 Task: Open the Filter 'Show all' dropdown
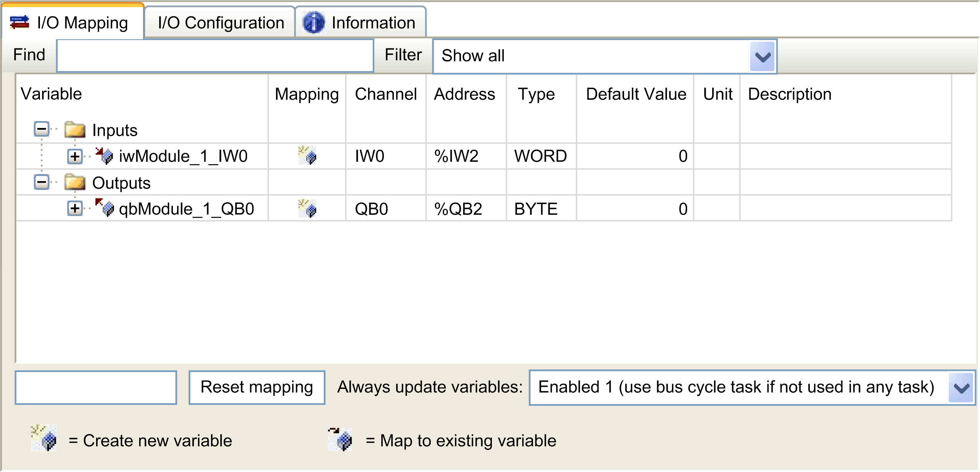762,57
